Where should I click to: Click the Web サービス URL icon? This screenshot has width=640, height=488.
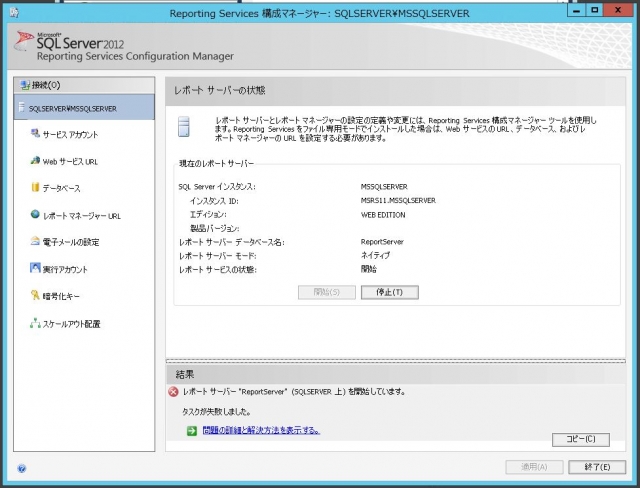tap(36, 160)
